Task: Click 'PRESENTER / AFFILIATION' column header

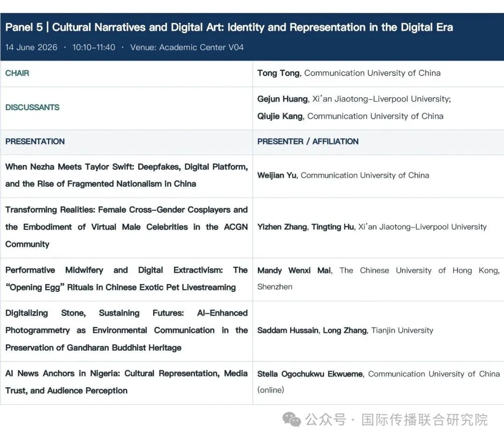Action: pyautogui.click(x=308, y=142)
